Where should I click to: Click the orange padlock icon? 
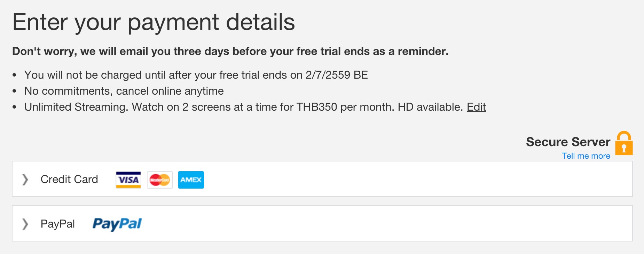point(624,143)
